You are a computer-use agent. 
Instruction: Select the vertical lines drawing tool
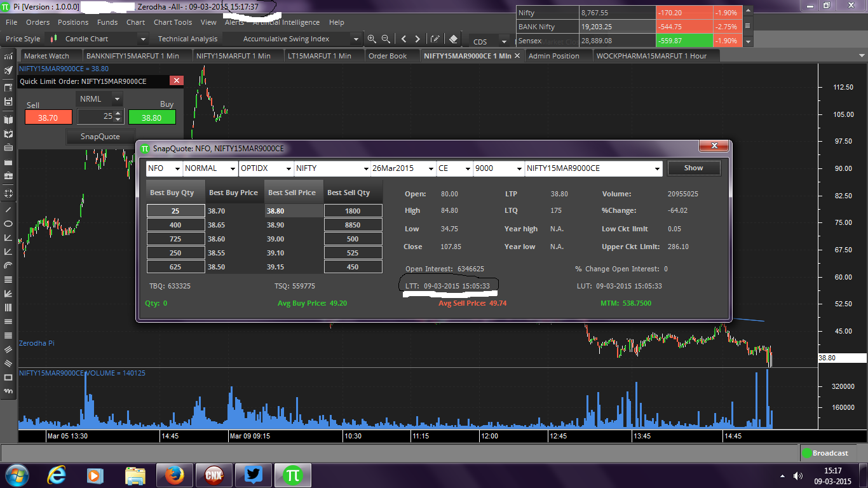(8, 308)
